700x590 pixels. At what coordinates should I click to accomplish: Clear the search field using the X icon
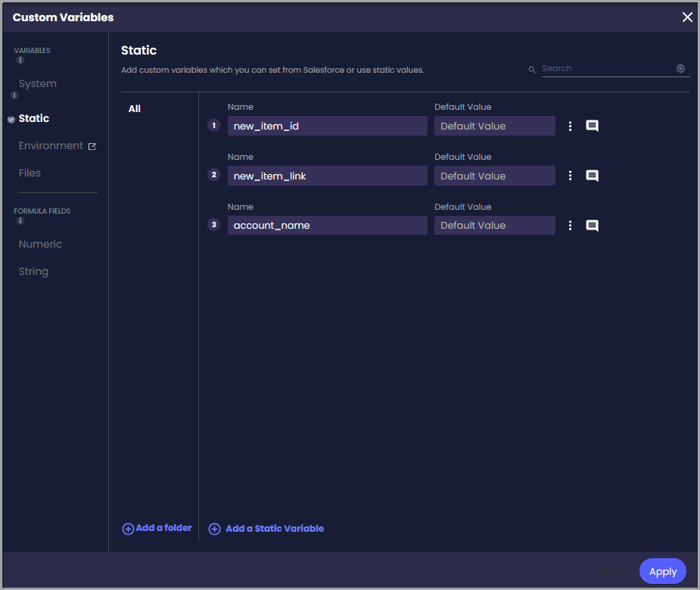(x=680, y=68)
